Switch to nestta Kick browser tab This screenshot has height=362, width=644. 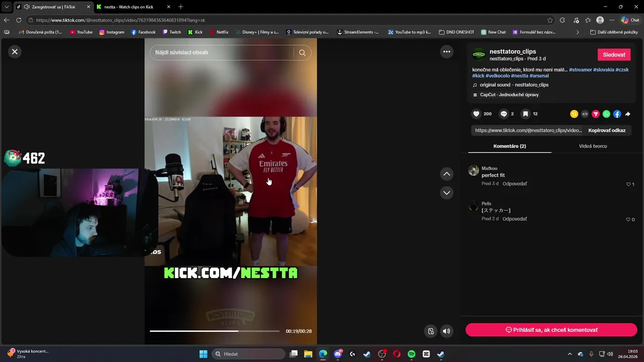(133, 7)
